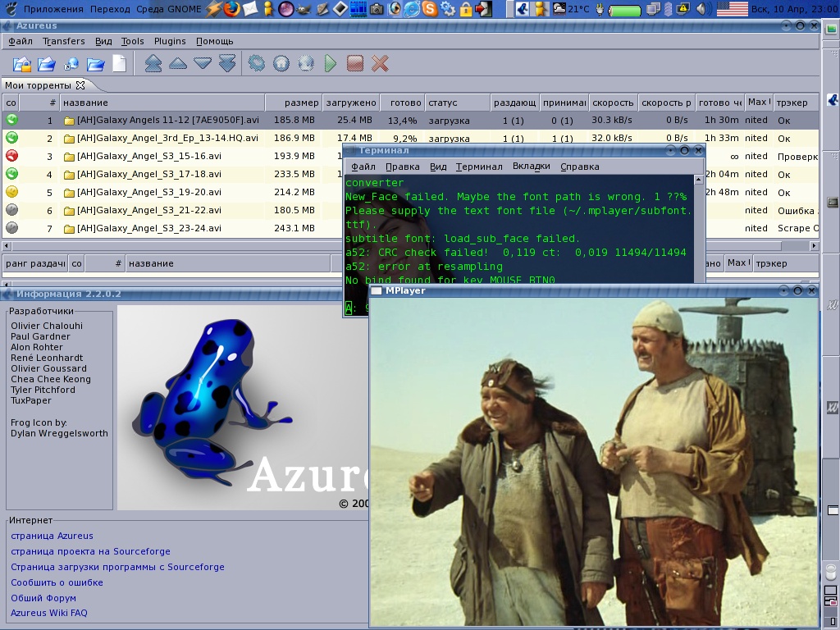Click right arrow of torrent list horizontal scrollbar
Image resolution: width=840 pixels, height=630 pixels.
pos(814,246)
